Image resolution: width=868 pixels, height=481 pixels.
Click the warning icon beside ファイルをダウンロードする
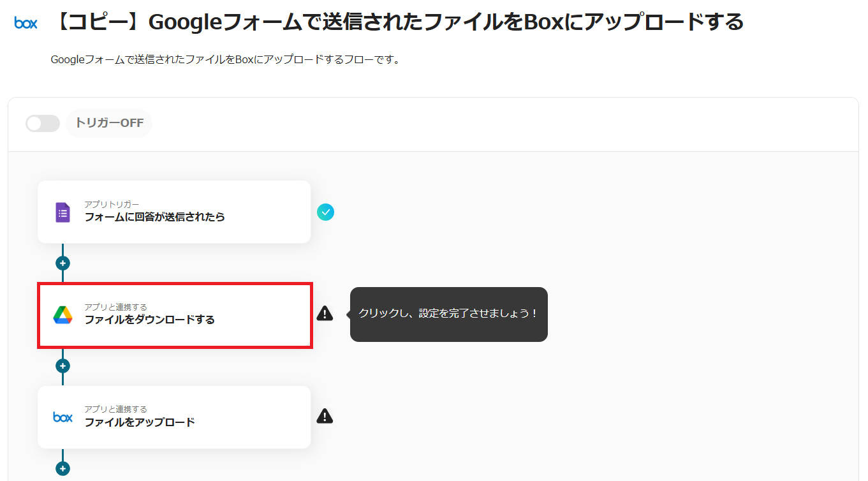click(x=325, y=313)
